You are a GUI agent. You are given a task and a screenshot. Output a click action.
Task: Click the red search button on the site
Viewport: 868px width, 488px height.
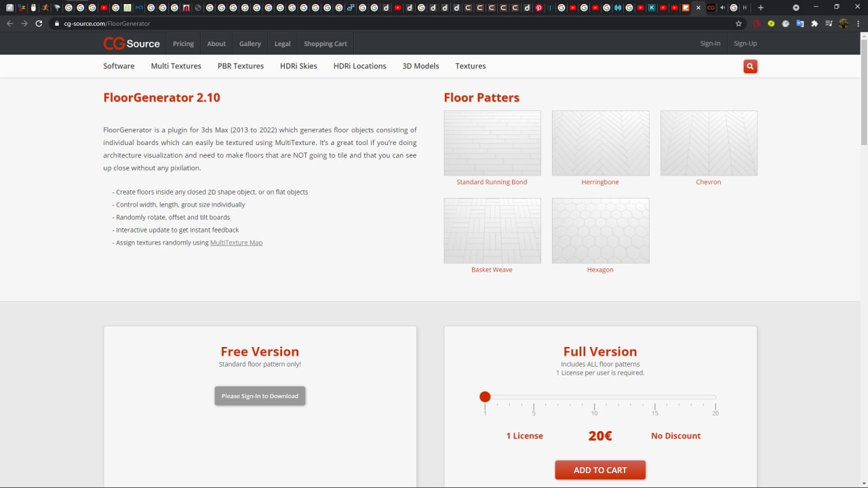[x=750, y=66]
